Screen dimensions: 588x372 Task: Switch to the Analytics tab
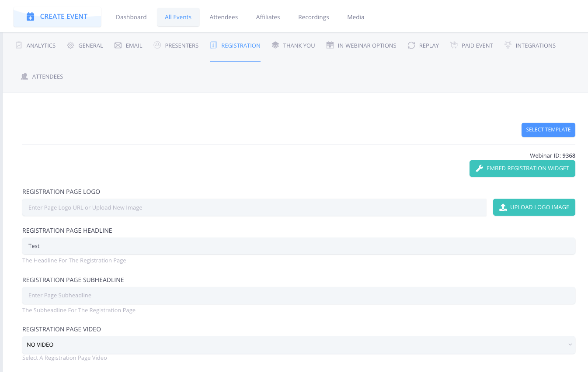click(x=36, y=45)
